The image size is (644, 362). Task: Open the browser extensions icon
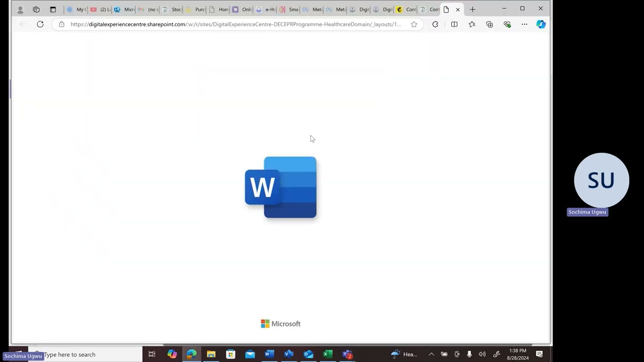[x=435, y=24]
